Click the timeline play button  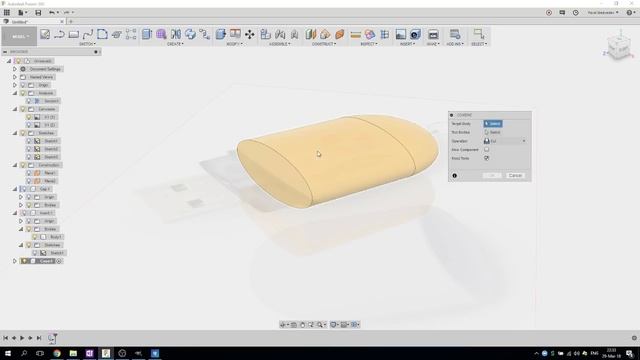(22, 338)
